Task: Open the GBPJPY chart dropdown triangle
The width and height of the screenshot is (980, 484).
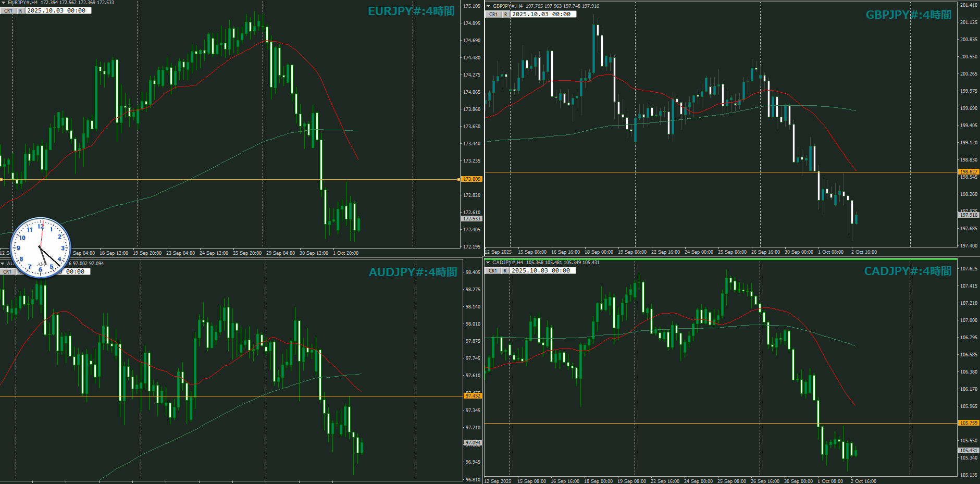Action: 488,6
